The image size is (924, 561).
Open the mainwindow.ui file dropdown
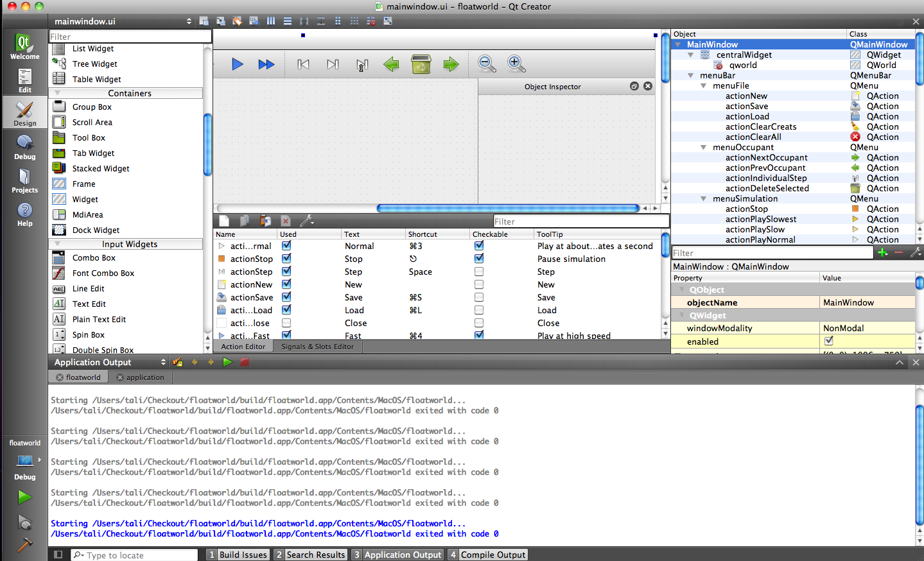click(x=123, y=21)
